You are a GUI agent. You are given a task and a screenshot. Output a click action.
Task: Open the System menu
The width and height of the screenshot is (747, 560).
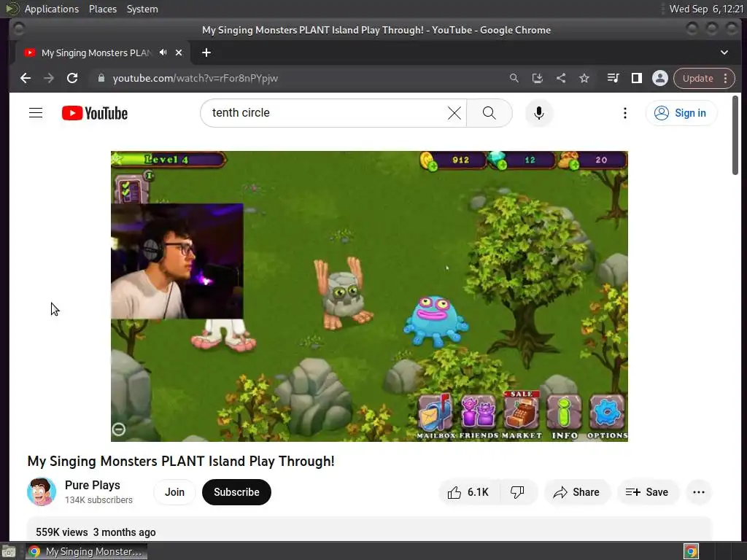pos(142,9)
